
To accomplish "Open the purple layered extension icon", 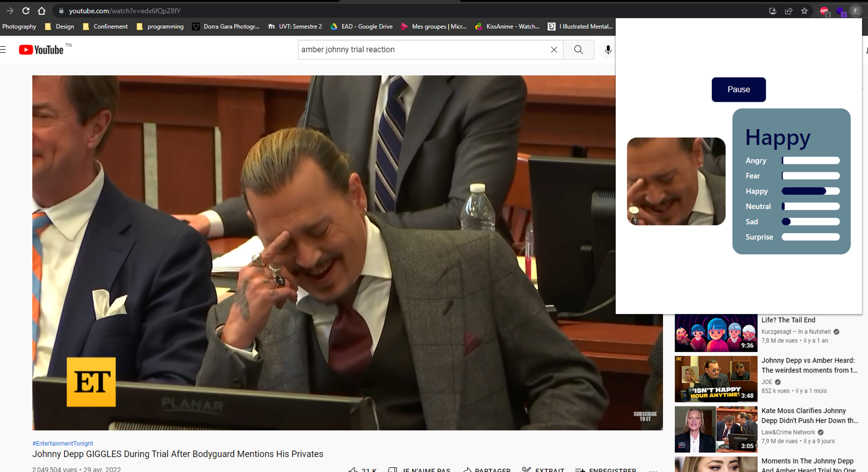I will [841, 11].
